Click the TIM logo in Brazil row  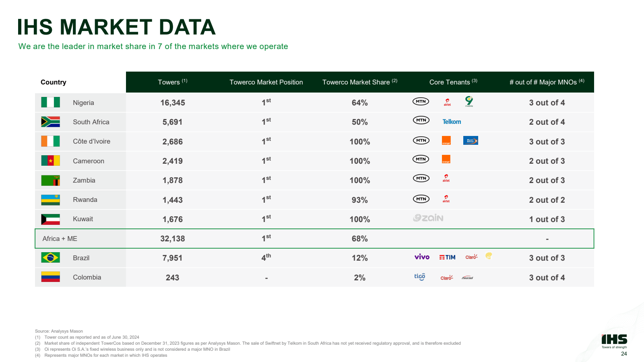click(447, 257)
